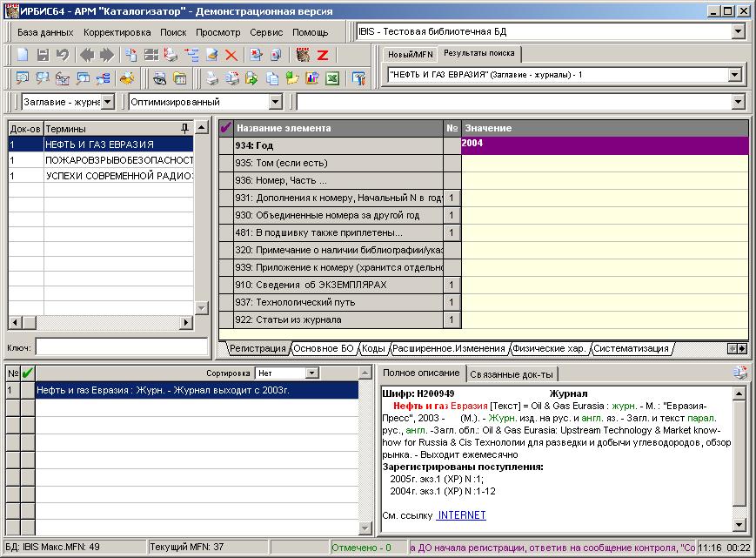This screenshot has width=756, height=558.
Task: Switch to the 'Связанные док-ты' tab
Action: point(512,374)
